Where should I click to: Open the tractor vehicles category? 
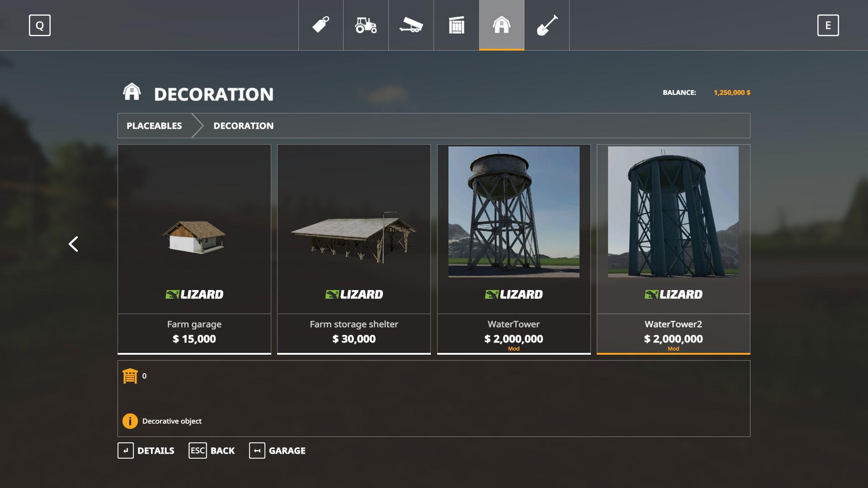(x=366, y=25)
